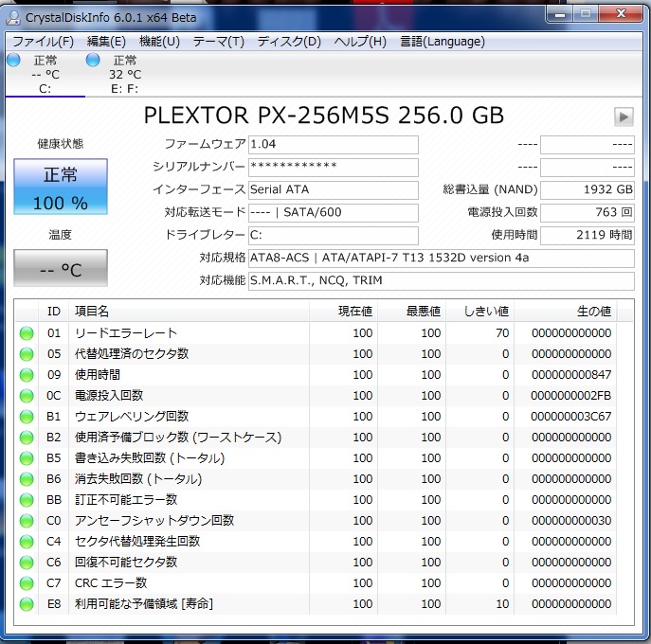Select the 使用済予備ブロック数 (ワーストケース) row
Viewport: 651px width, 644px height.
click(316, 438)
